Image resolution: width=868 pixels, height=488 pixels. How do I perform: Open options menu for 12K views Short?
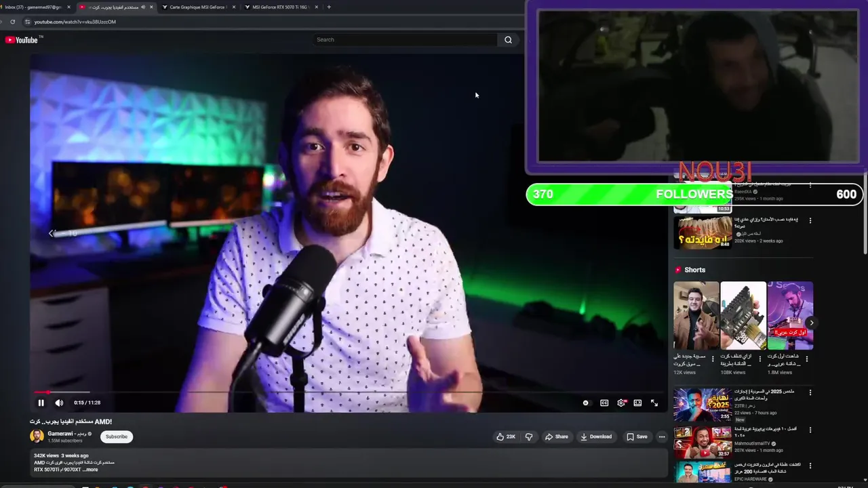713,359
